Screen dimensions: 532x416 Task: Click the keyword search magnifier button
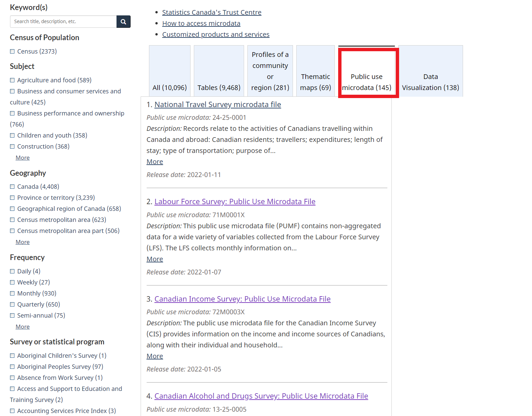123,22
